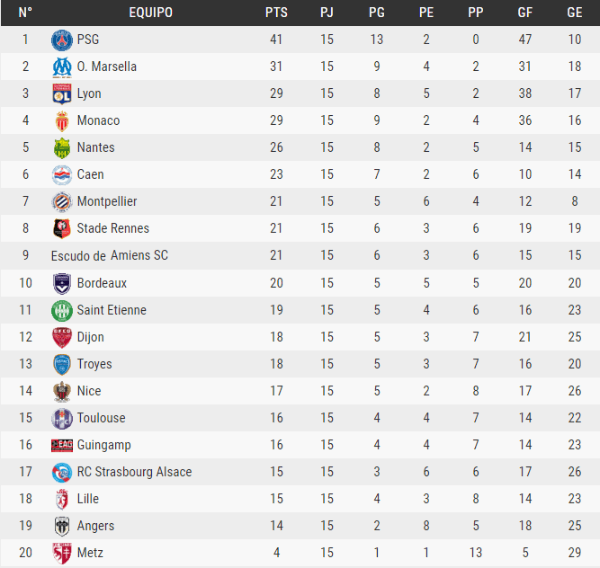Click the Nantes yellow crest icon
Image resolution: width=600 pixels, height=568 pixels.
62,148
